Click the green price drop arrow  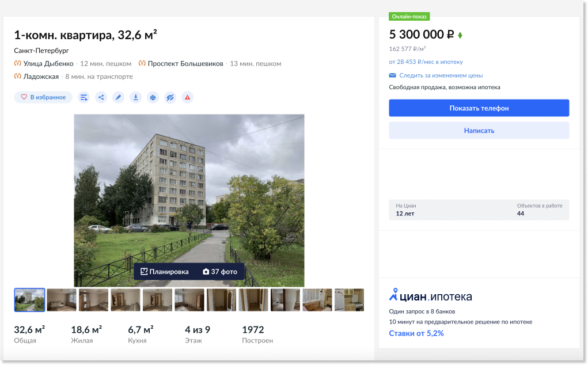tap(460, 35)
